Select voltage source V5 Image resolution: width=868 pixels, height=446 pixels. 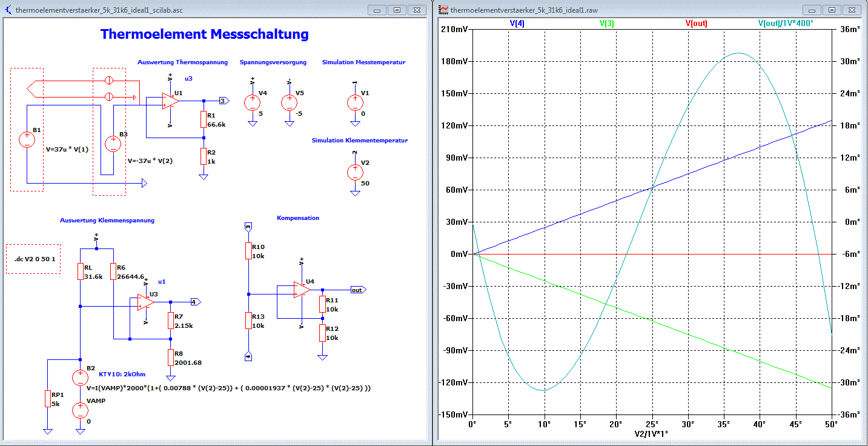pos(290,102)
